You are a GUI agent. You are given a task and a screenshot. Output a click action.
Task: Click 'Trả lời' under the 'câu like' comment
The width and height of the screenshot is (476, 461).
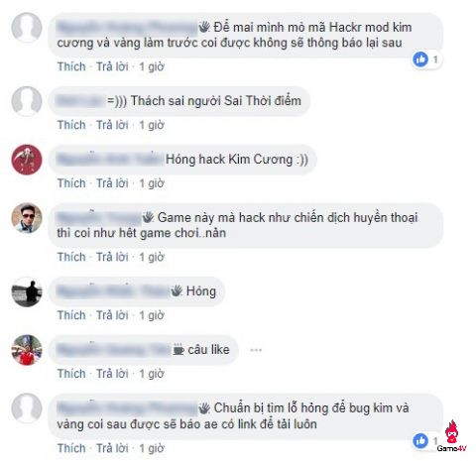(x=112, y=374)
